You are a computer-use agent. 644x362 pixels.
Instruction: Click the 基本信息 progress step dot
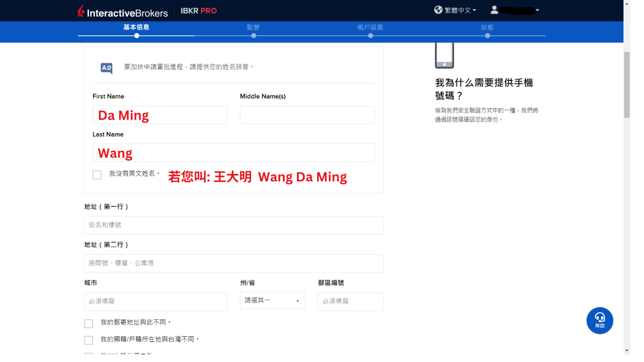pyautogui.click(x=136, y=35)
